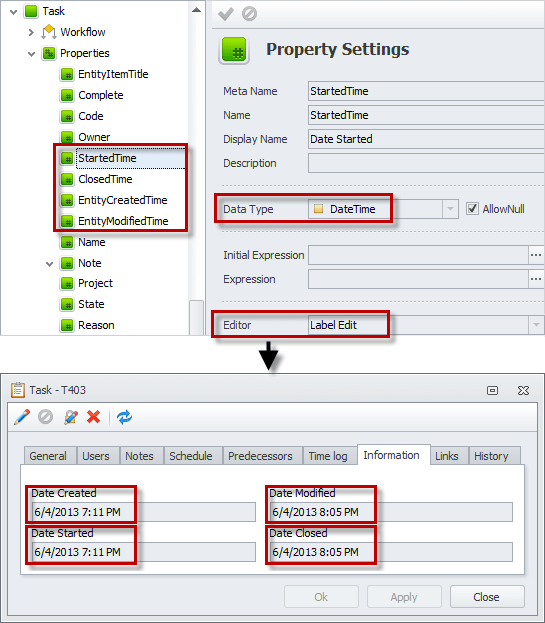Image resolution: width=545 pixels, height=623 pixels.
Task: Click the Close button
Action: 487,597
